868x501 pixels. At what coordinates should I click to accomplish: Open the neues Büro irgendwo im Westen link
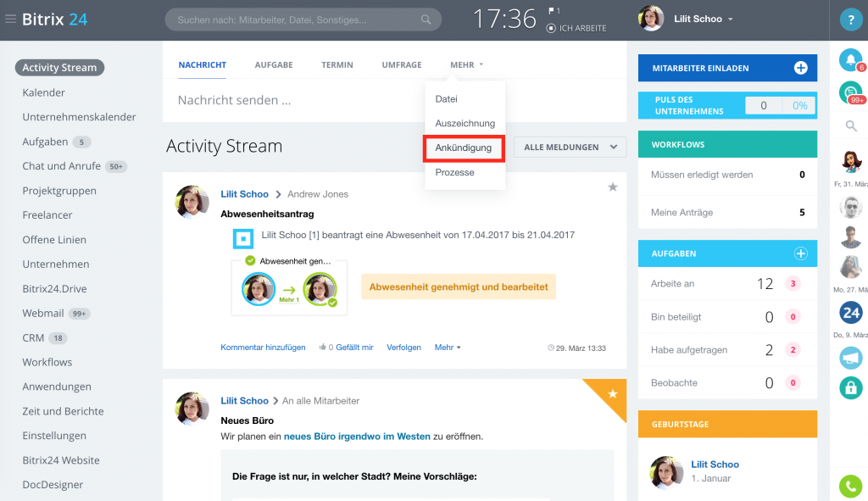[x=357, y=437]
